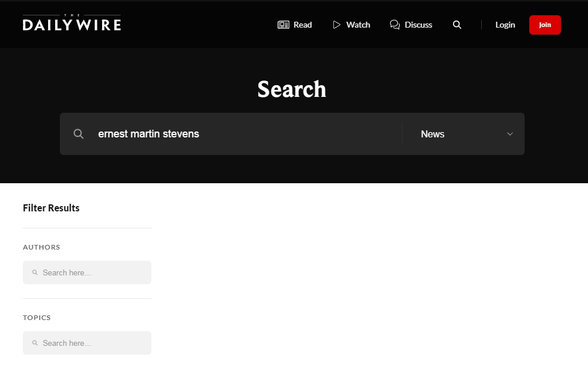Focus the Authors search here field
The height and width of the screenshot is (377, 588).
tap(87, 272)
